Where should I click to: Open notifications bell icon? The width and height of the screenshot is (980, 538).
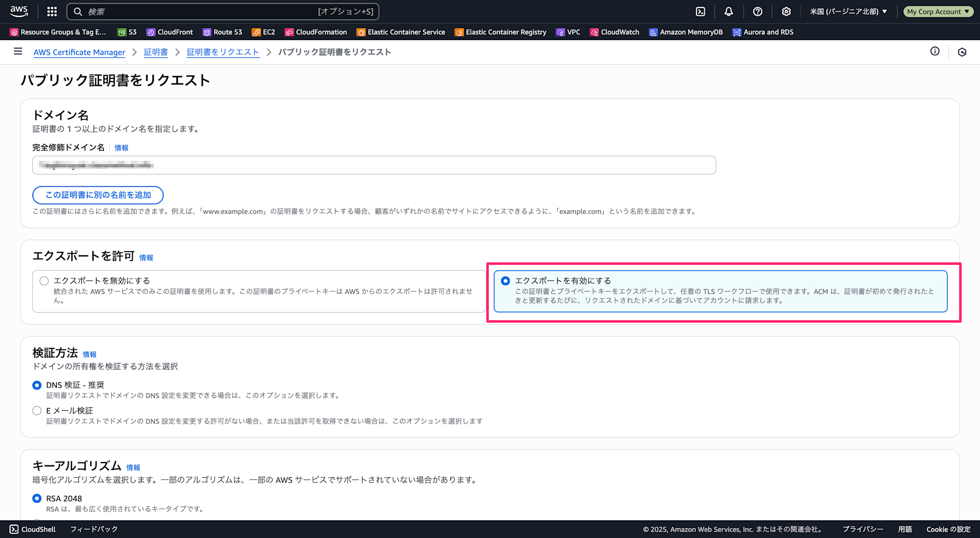tap(729, 12)
